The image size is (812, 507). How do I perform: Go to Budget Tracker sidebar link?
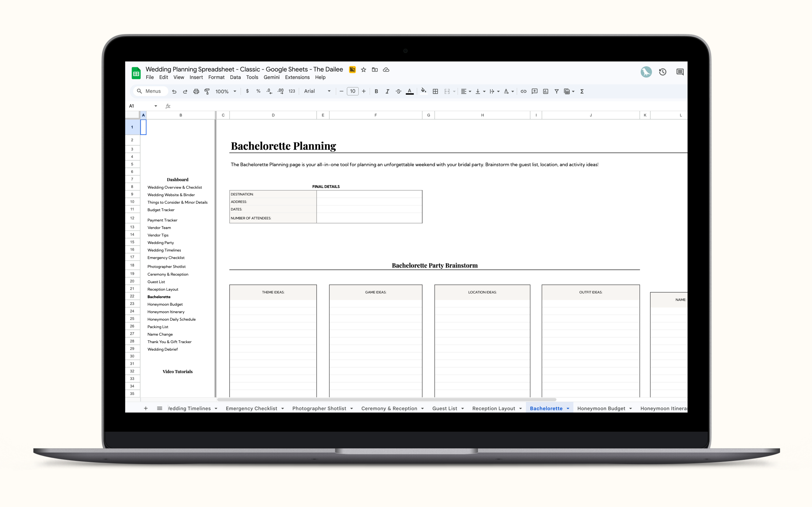tap(161, 210)
